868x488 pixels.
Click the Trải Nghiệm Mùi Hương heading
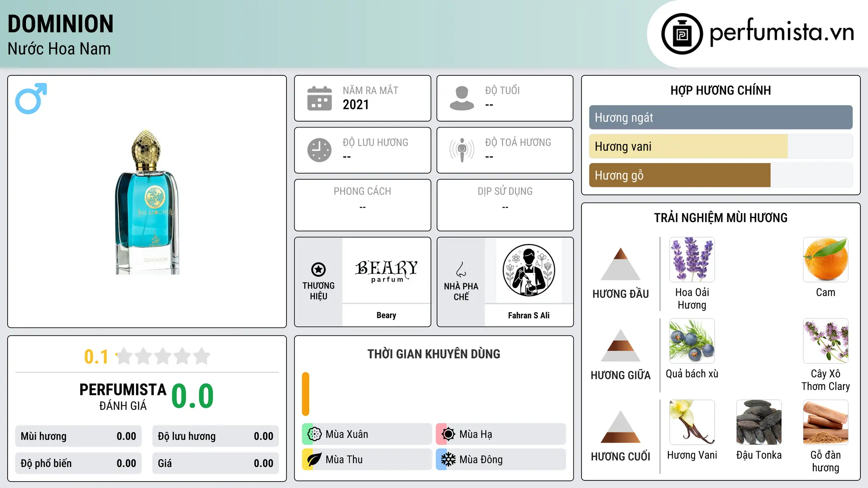coord(721,218)
